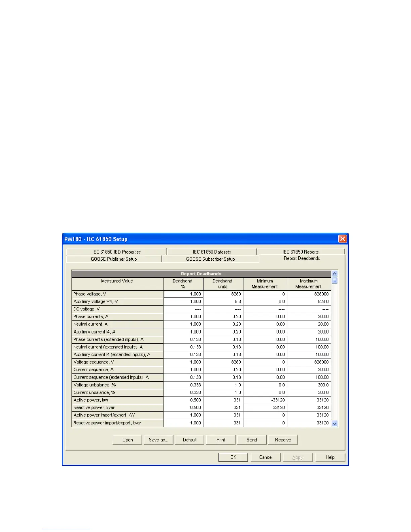Edit Deadband % for Phase voltage, V

[x=183, y=294]
